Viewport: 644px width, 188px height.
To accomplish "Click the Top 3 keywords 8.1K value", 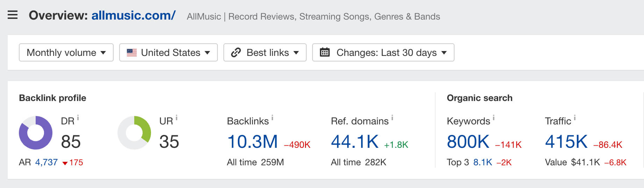I will click(x=482, y=162).
